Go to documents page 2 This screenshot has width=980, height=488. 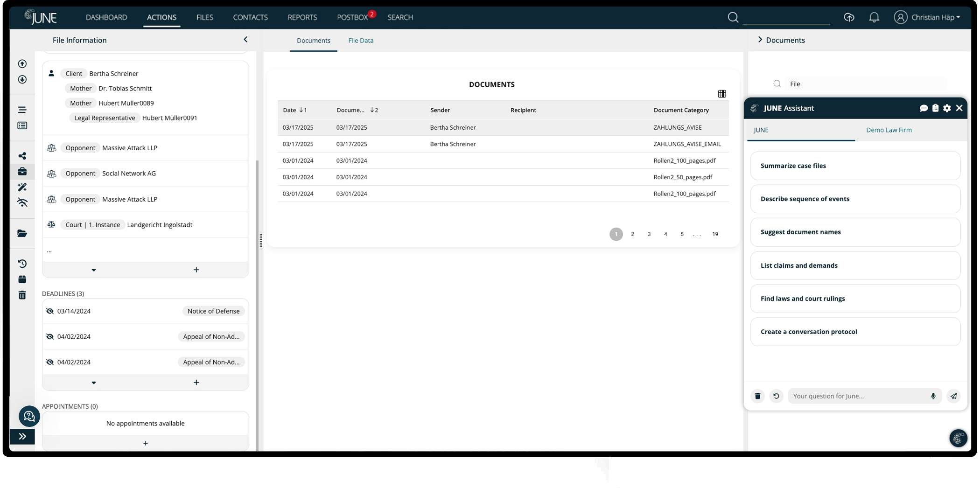[632, 234]
